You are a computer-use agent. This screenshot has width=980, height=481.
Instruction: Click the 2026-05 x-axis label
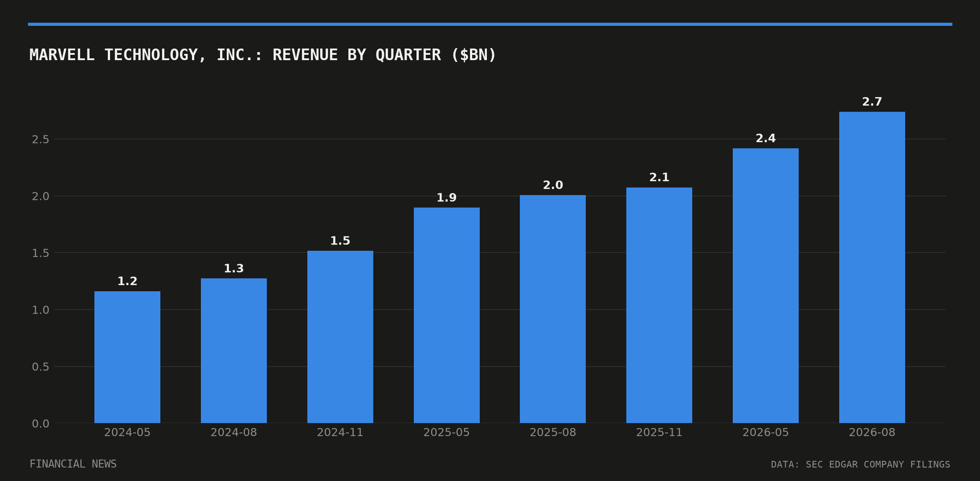766,432
